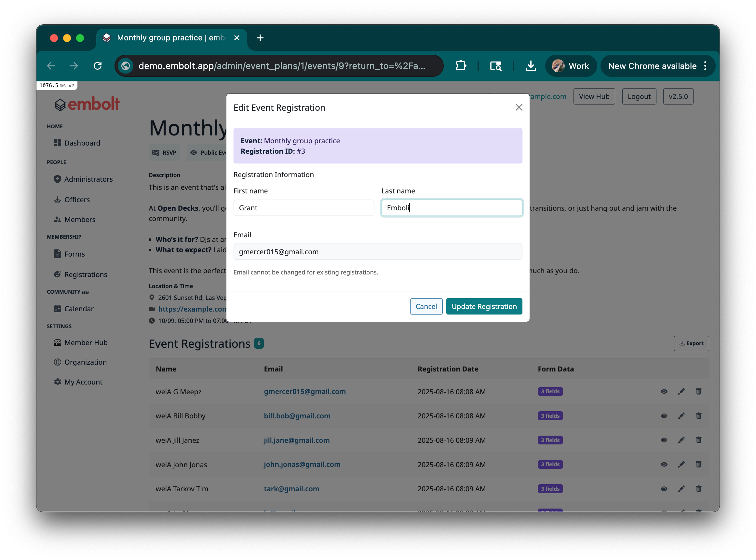Export the event registrations
This screenshot has width=756, height=560.
pos(691,343)
